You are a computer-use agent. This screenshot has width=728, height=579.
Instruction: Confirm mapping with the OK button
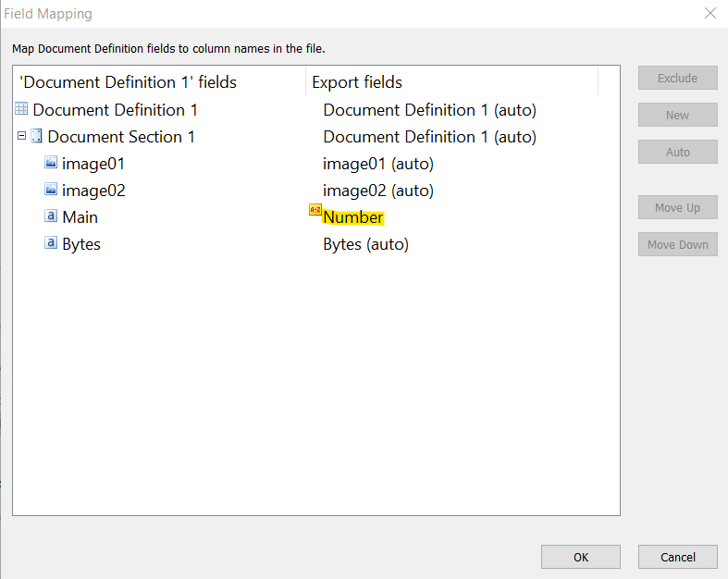[x=580, y=557]
